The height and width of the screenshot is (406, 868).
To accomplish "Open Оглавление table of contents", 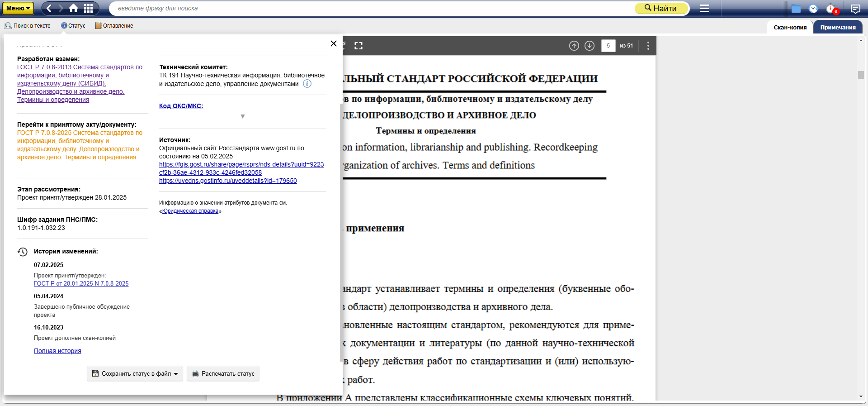I will point(114,26).
